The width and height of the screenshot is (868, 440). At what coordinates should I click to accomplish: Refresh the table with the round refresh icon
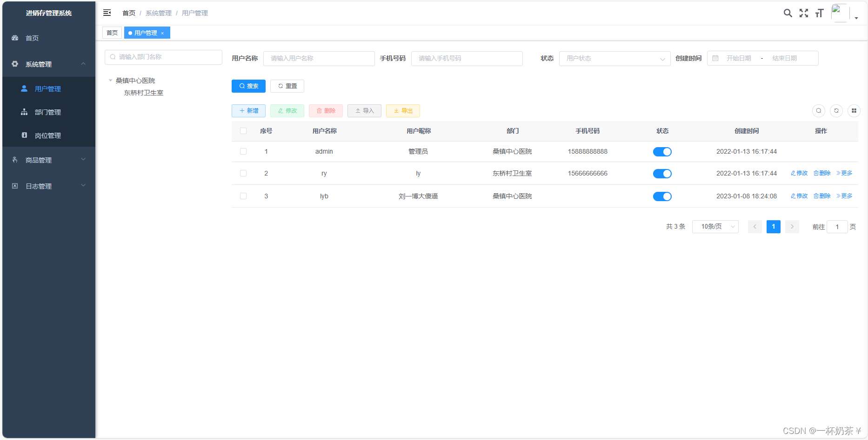click(x=836, y=111)
